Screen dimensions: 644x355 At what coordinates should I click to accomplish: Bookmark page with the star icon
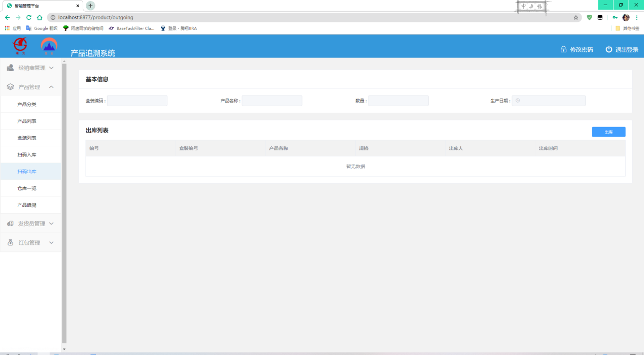[x=576, y=17]
